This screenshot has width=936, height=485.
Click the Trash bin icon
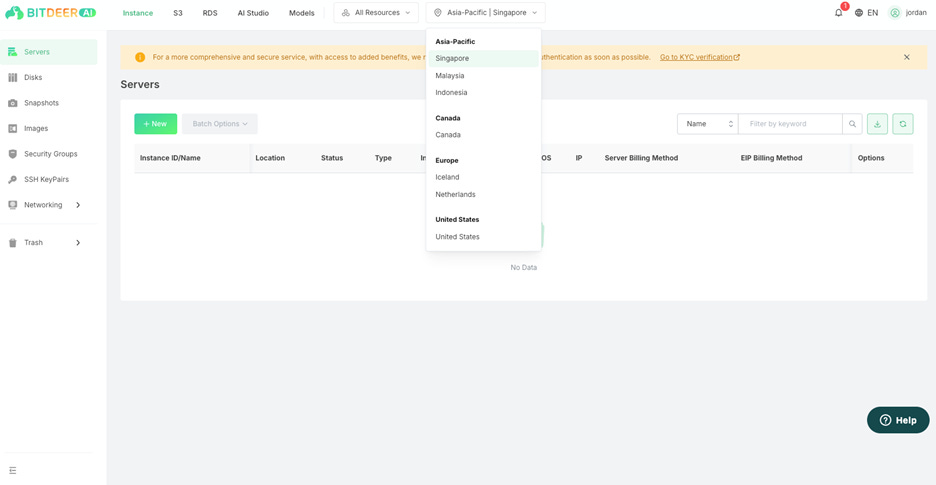[13, 243]
